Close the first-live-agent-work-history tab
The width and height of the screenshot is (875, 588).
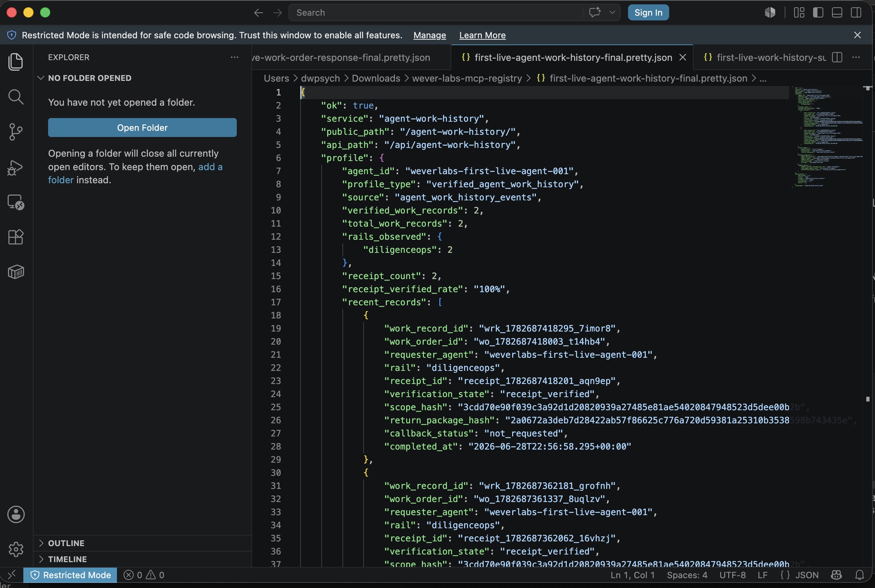pos(683,57)
